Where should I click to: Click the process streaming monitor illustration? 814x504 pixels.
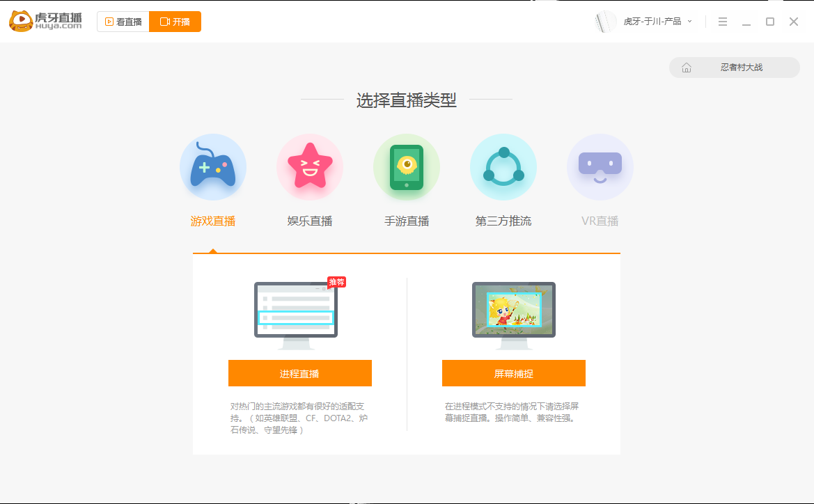click(295, 312)
